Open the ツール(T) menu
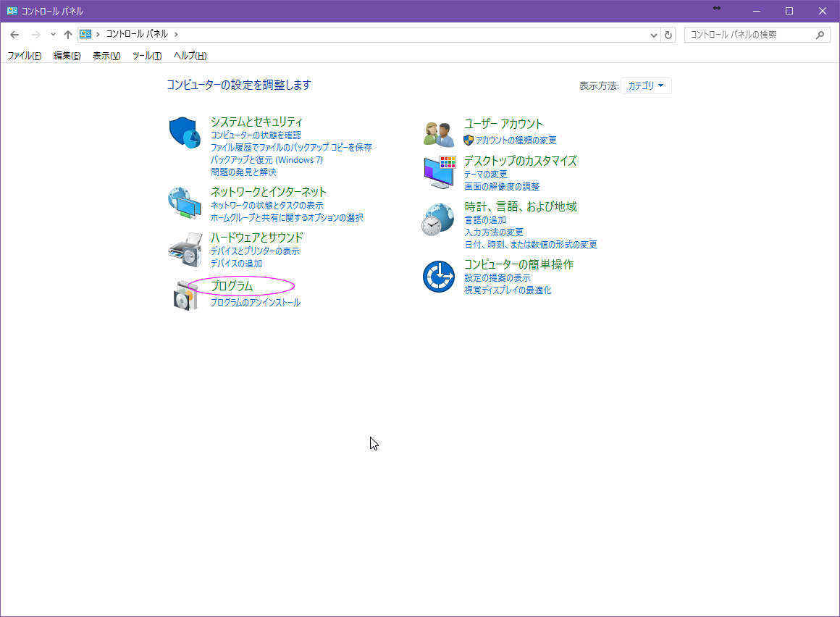The width and height of the screenshot is (840, 617). tap(147, 56)
